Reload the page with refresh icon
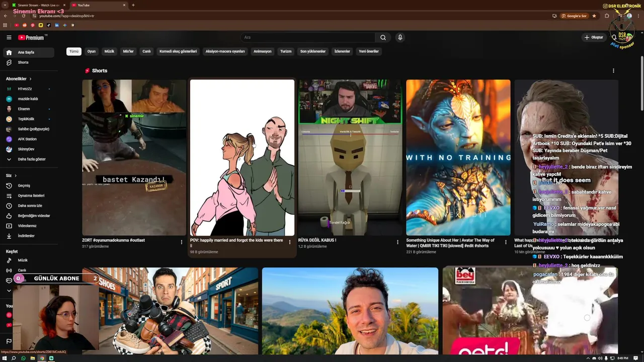The width and height of the screenshot is (644, 362). (23, 16)
